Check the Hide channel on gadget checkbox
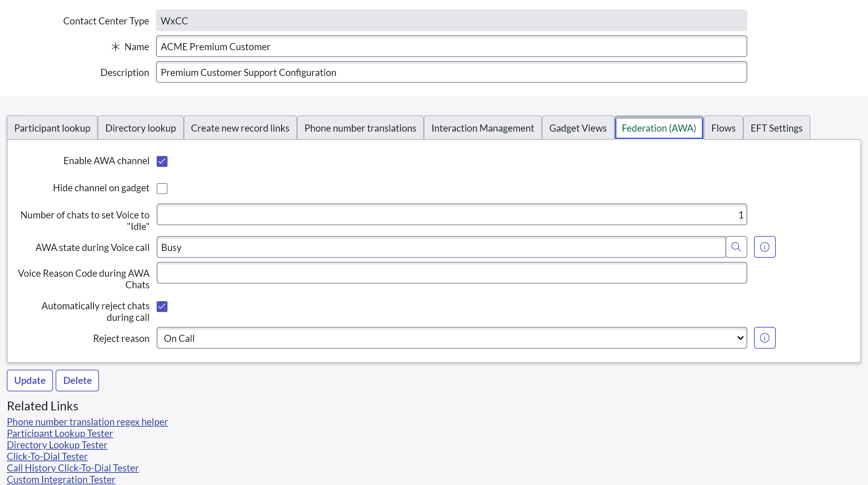The image size is (868, 485). pyautogui.click(x=162, y=188)
